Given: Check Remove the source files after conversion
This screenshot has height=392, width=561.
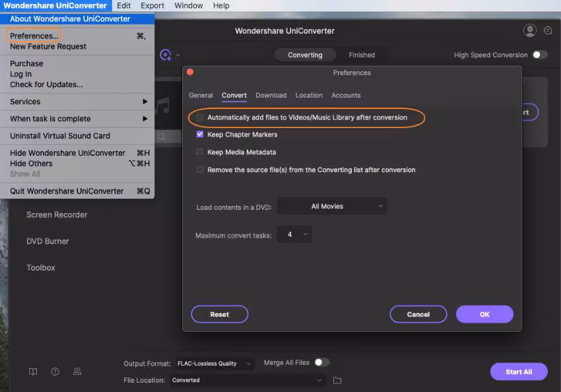Looking at the screenshot, I should tap(199, 170).
